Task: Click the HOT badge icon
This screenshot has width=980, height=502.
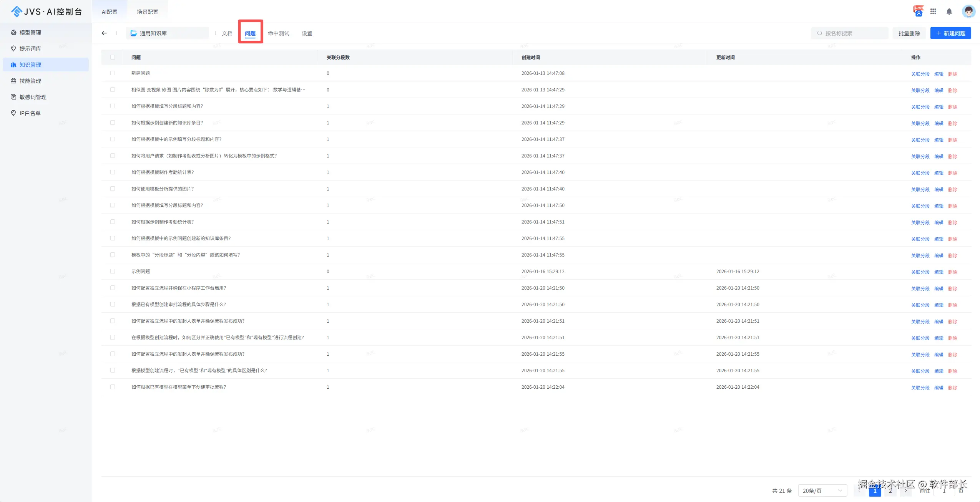Action: pos(918,11)
